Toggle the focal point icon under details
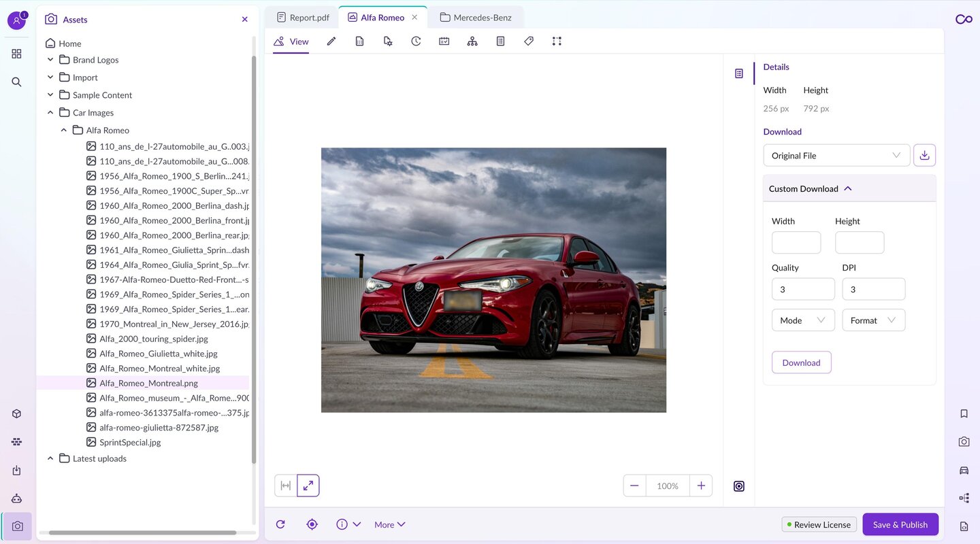Viewport: 980px width, 544px height. (739, 486)
